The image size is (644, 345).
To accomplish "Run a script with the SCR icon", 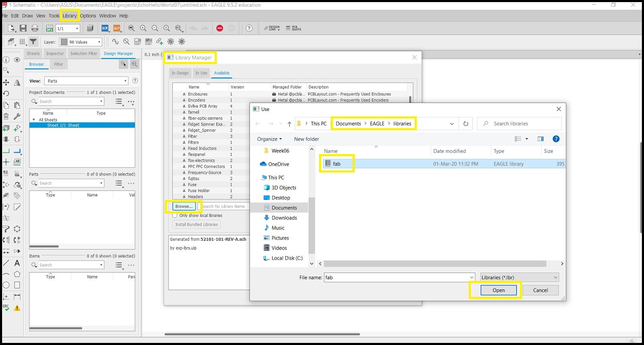I will [x=105, y=28].
